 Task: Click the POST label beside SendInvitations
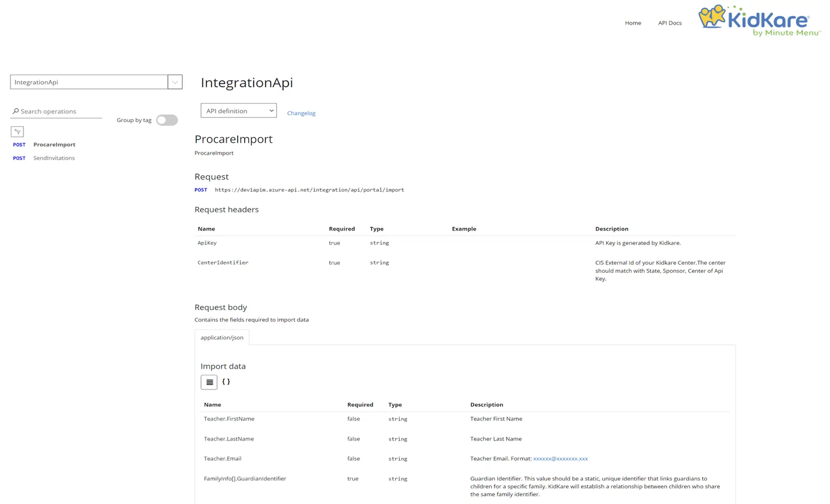(x=19, y=158)
